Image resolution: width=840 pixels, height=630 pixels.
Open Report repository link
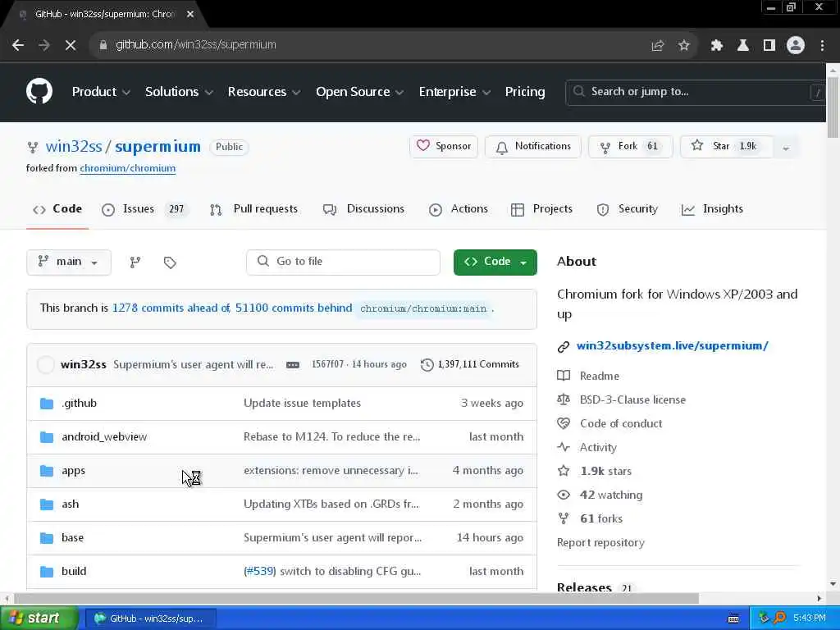coord(600,543)
